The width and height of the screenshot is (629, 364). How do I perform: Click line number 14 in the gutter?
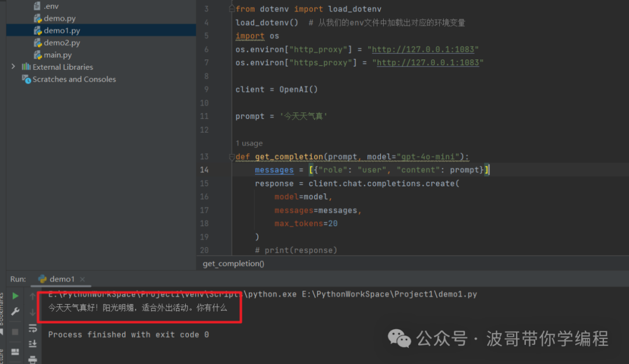204,170
